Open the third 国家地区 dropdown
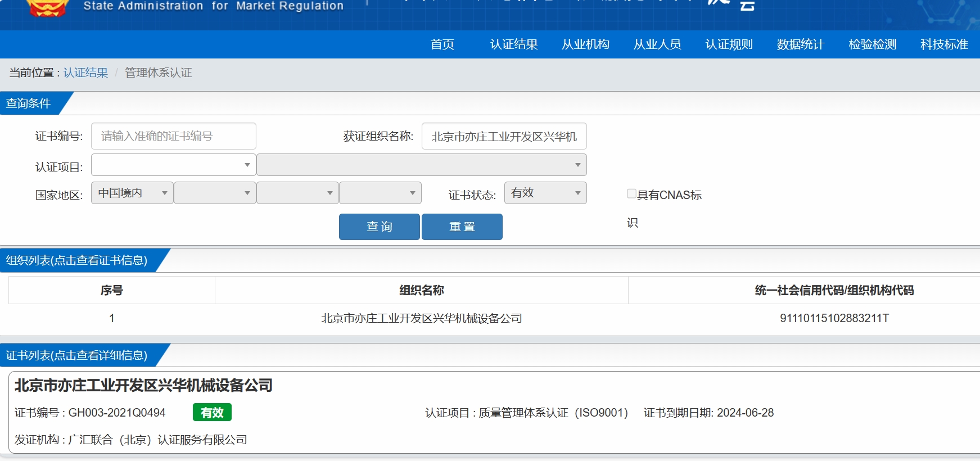 (297, 193)
